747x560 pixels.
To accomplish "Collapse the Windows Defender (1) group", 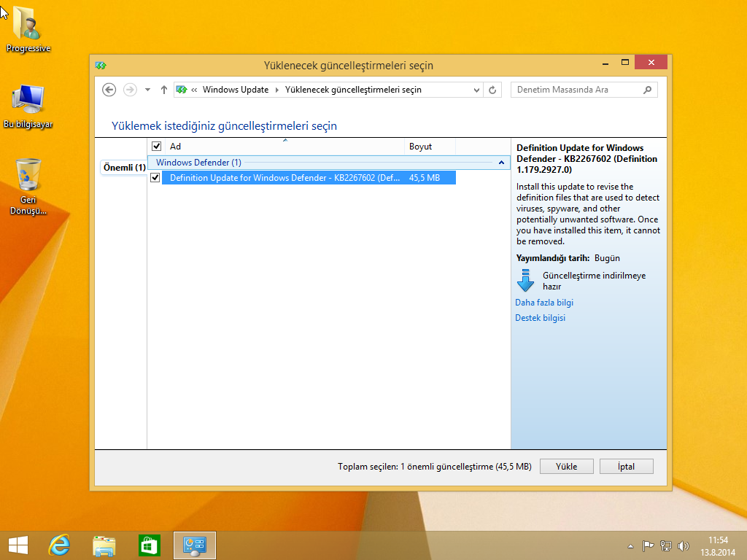I will pos(501,163).
